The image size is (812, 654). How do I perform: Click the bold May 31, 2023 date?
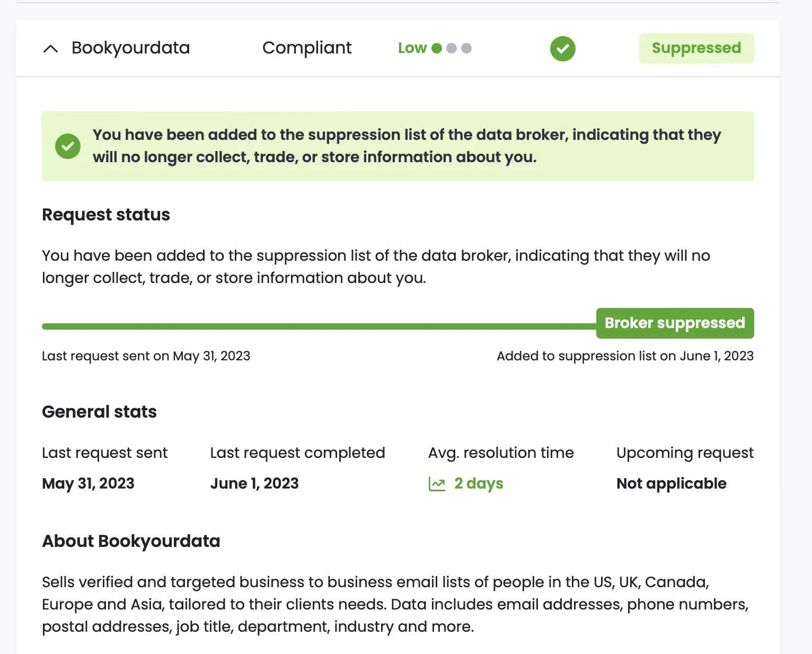pos(88,483)
